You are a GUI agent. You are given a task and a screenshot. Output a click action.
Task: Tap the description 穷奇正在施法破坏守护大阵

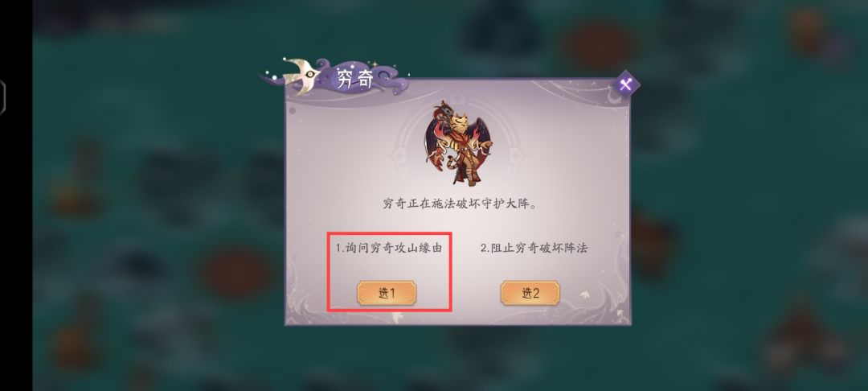pyautogui.click(x=460, y=204)
